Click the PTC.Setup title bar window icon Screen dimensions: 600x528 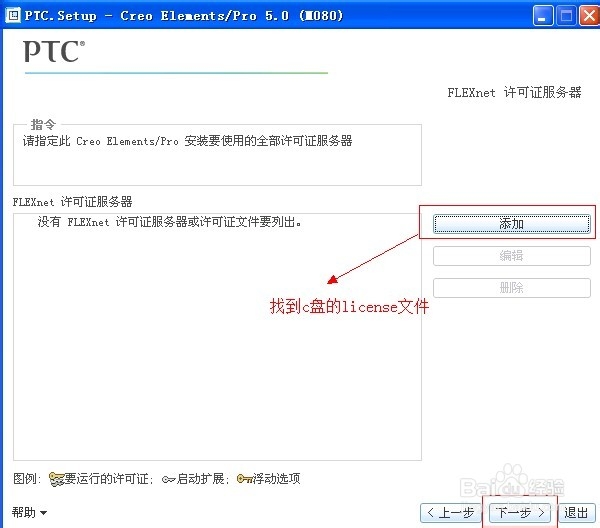click(13, 15)
